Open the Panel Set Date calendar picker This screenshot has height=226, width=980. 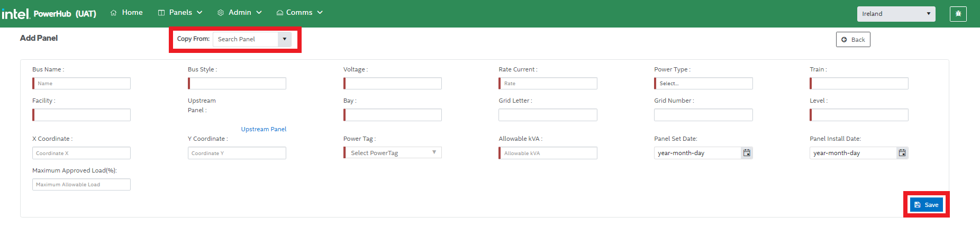[747, 153]
